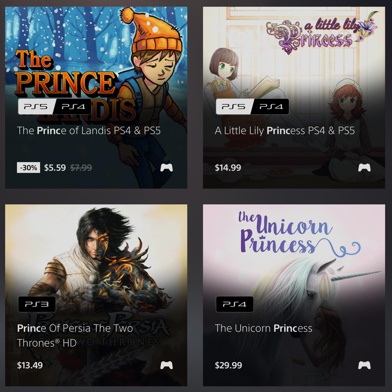Open The Unicorn Princess title link
The width and height of the screenshot is (392, 392).
263,328
